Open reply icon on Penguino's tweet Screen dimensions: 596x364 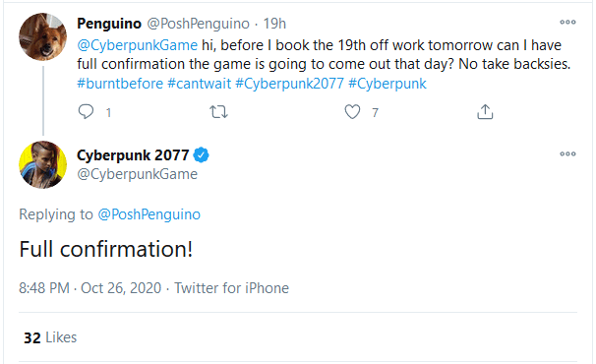(x=86, y=112)
